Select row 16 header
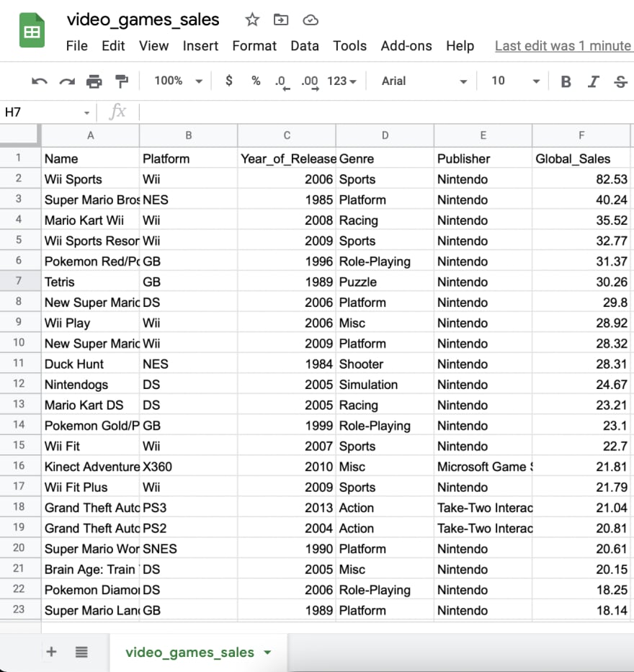Screen dimensions: 634x672 pos(20,466)
